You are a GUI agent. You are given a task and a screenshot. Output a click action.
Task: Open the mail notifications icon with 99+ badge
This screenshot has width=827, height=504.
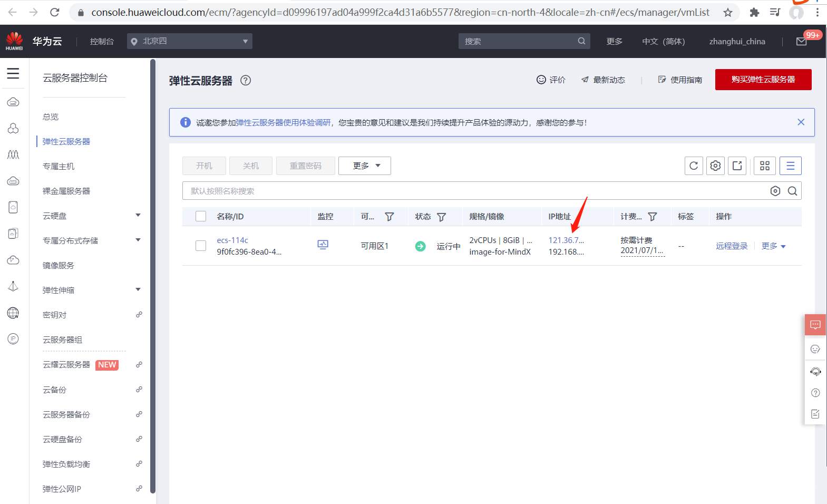[x=802, y=41]
